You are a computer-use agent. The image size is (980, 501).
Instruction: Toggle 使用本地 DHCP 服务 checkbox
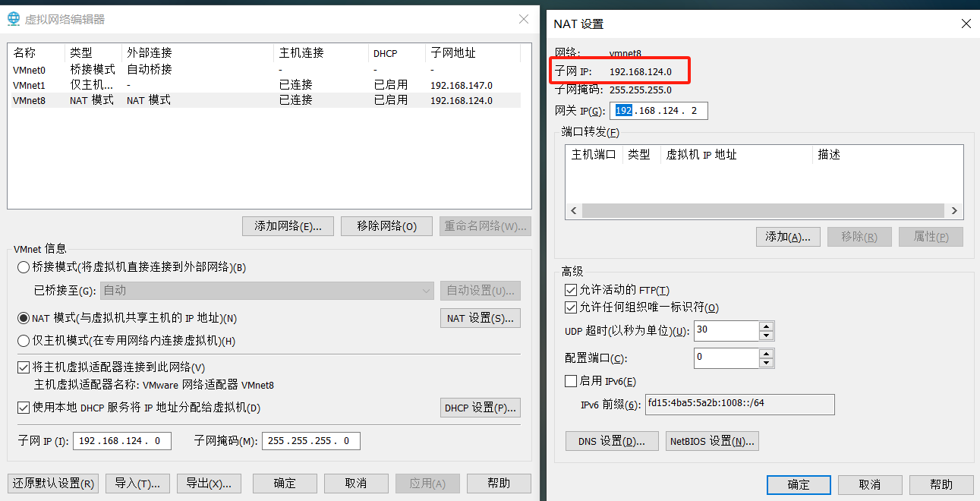click(24, 408)
